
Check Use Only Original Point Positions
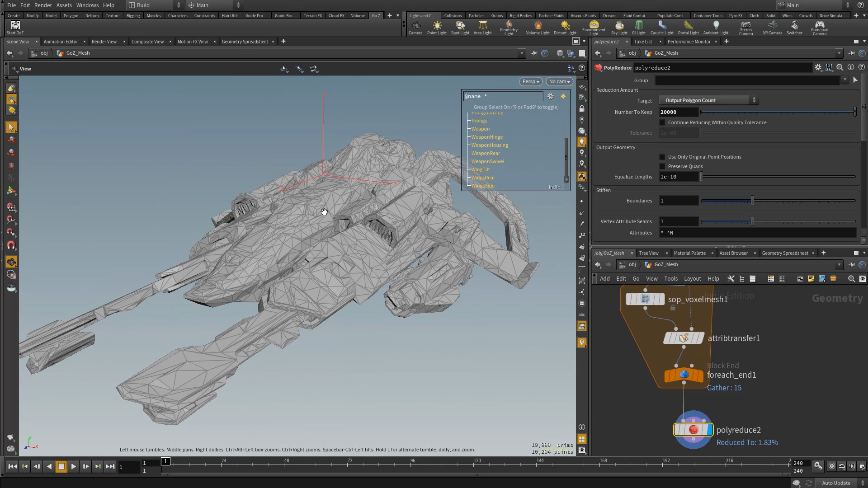click(x=662, y=157)
